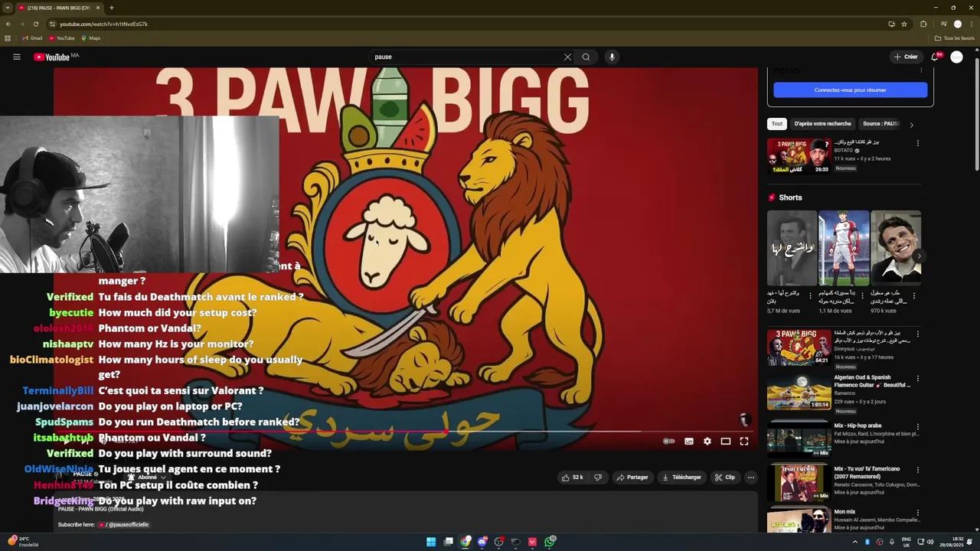The image size is (980, 551).
Task: Show next Shorts with the arrow
Action: pyautogui.click(x=918, y=256)
